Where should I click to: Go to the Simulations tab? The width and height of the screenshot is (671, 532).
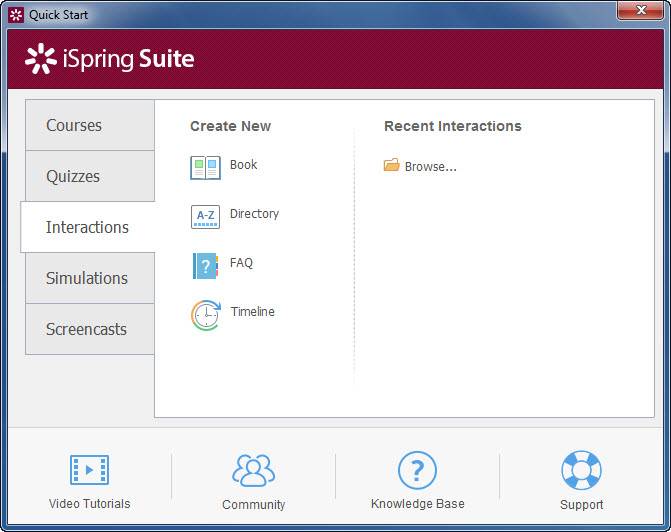coord(90,278)
